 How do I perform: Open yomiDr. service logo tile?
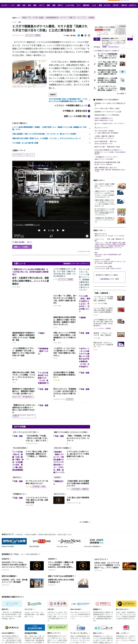point(35,604)
